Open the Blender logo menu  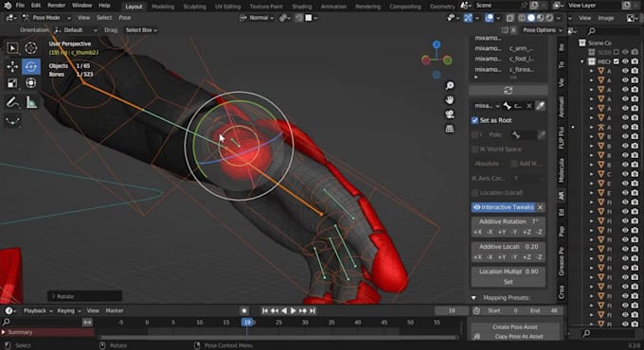[8, 6]
